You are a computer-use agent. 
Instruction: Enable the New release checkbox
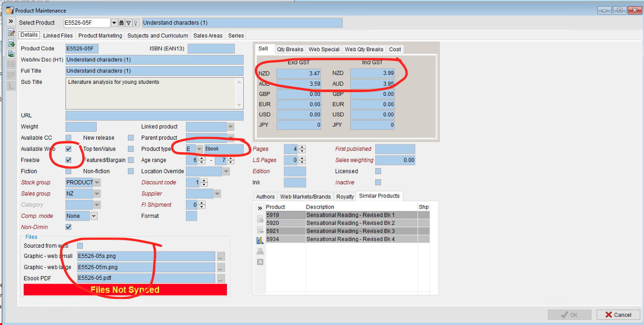tap(131, 138)
